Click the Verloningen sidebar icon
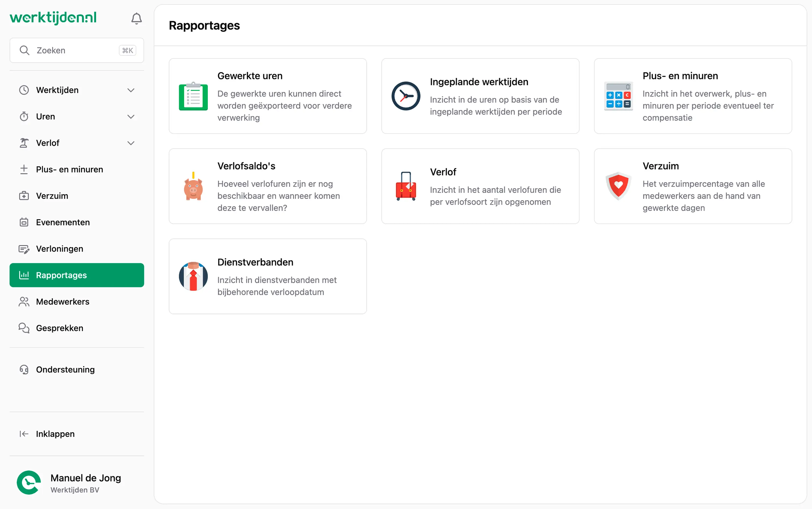The height and width of the screenshot is (509, 812). tap(24, 249)
